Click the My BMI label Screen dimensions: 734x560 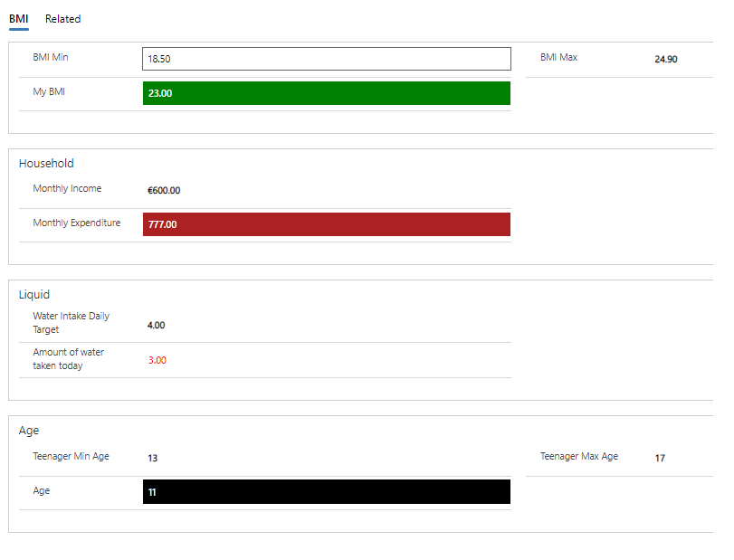pyautogui.click(x=49, y=91)
